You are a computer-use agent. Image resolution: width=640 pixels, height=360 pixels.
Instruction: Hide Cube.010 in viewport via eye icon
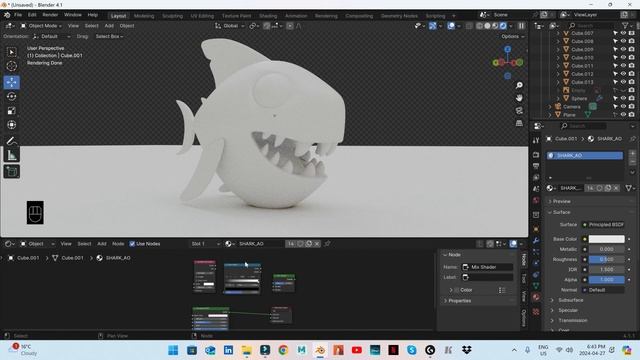tap(623, 58)
